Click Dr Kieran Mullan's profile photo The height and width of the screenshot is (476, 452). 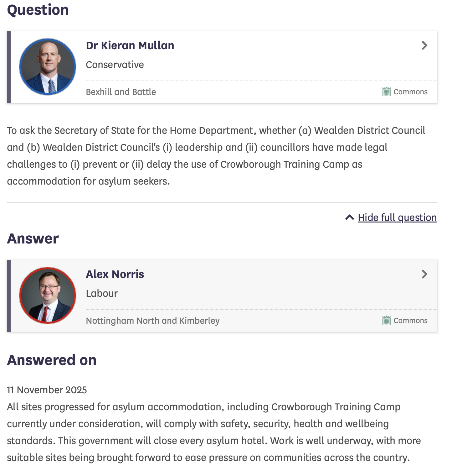coord(48,67)
